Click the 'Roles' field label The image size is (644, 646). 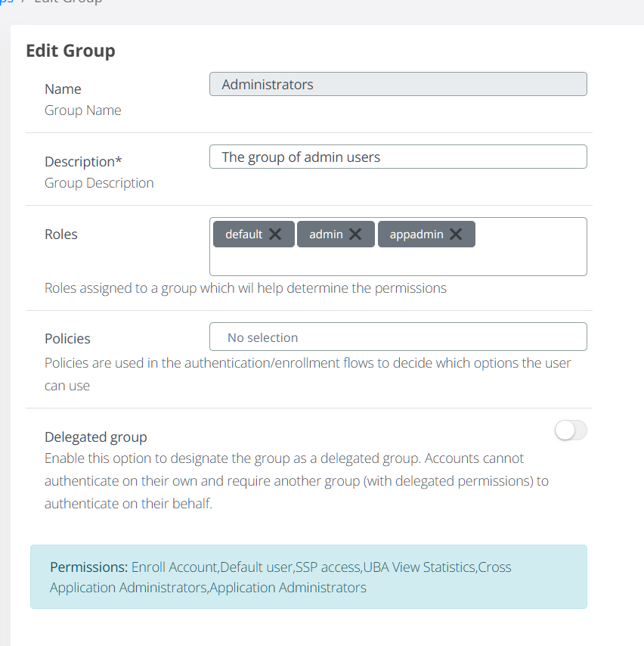[x=61, y=234]
